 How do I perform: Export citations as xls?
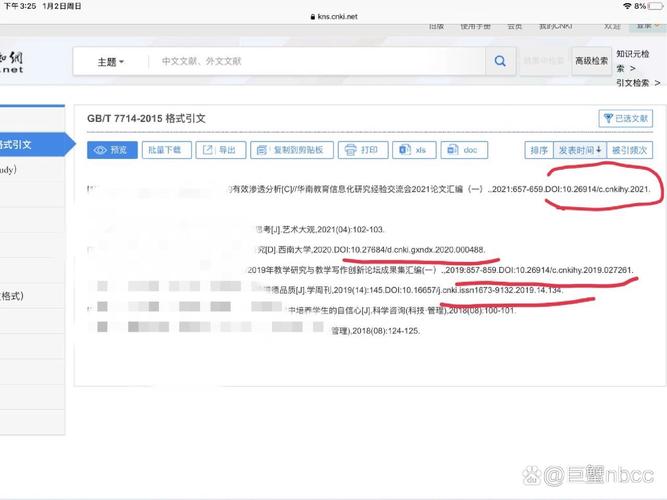pos(414,150)
